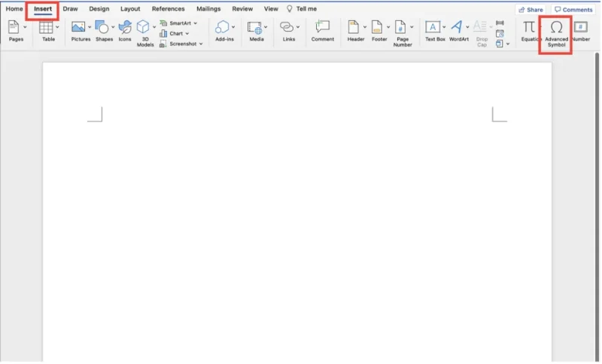Open the Comments button at top right
This screenshot has height=364, width=602.
(x=573, y=10)
